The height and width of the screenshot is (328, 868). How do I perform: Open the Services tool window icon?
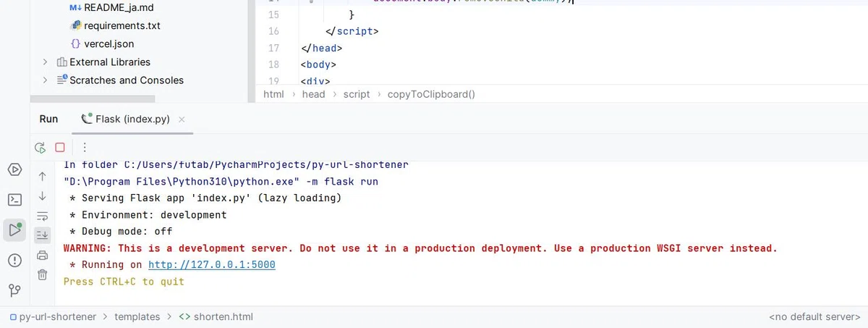pos(14,169)
